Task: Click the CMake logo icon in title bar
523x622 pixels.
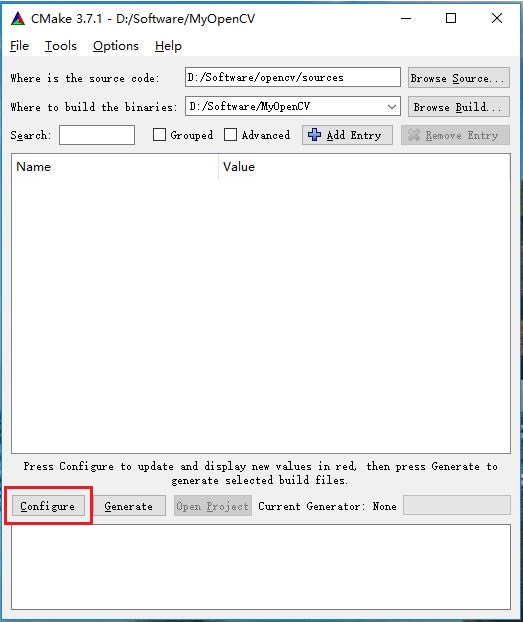Action: [18, 19]
